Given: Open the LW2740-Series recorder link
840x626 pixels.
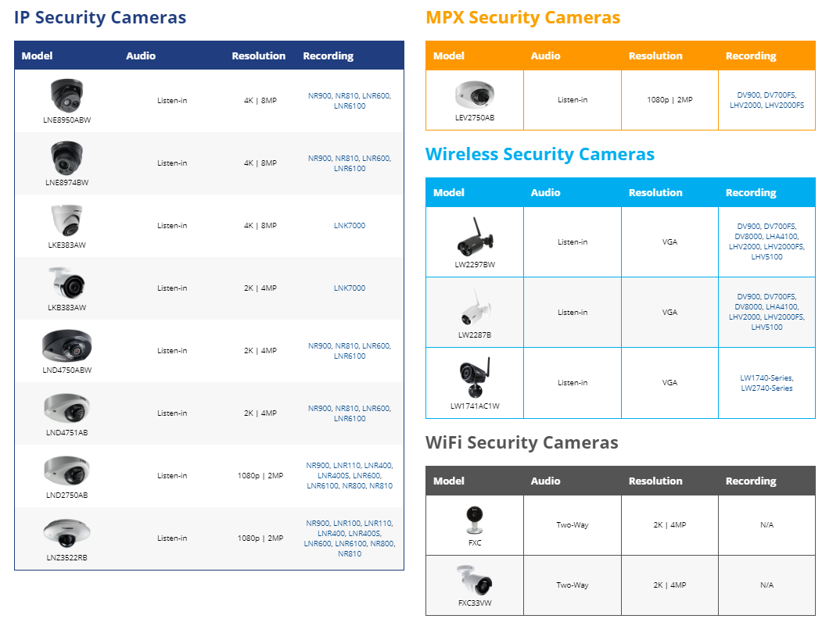Looking at the screenshot, I should [x=766, y=388].
